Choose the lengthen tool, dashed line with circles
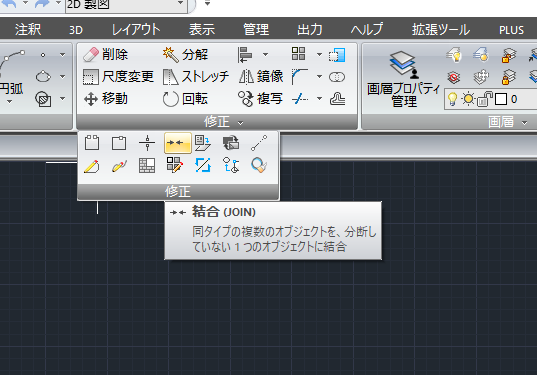Image resolution: width=537 pixels, height=375 pixels. [x=259, y=143]
